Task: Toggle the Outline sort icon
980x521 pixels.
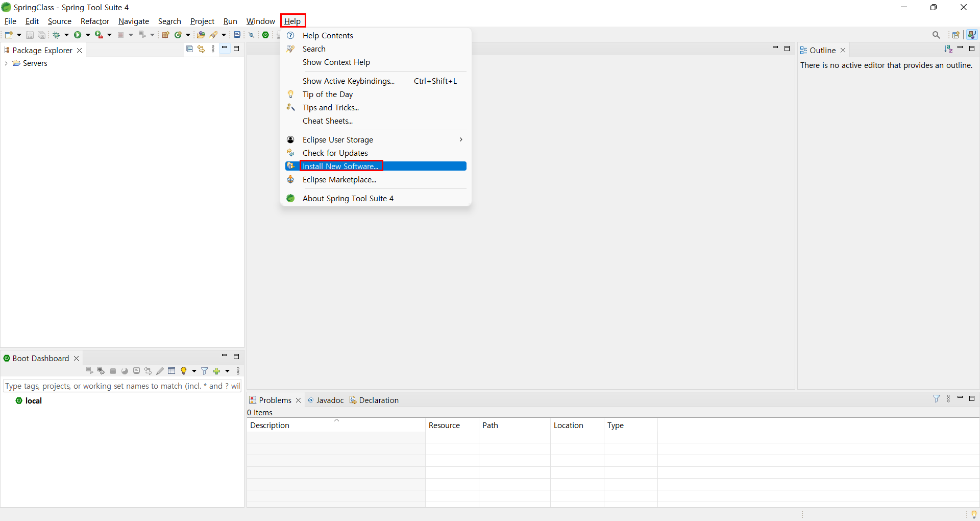Action: click(948, 49)
